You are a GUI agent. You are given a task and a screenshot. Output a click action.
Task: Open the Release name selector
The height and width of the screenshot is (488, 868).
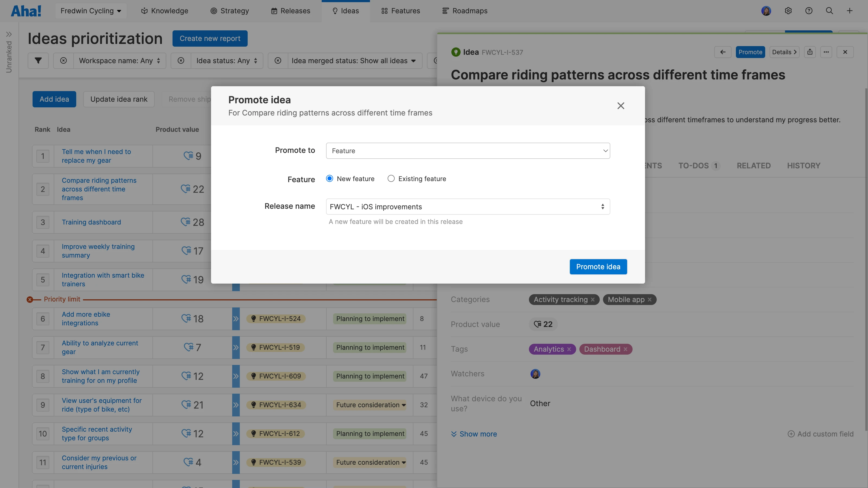[x=468, y=206]
